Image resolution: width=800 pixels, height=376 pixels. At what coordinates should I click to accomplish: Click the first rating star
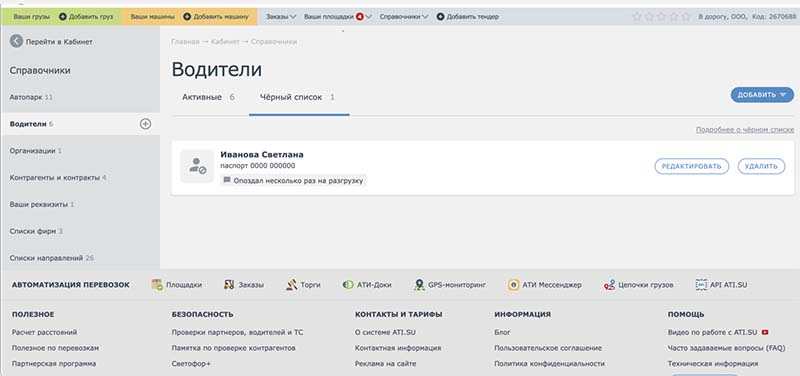pyautogui.click(x=637, y=17)
